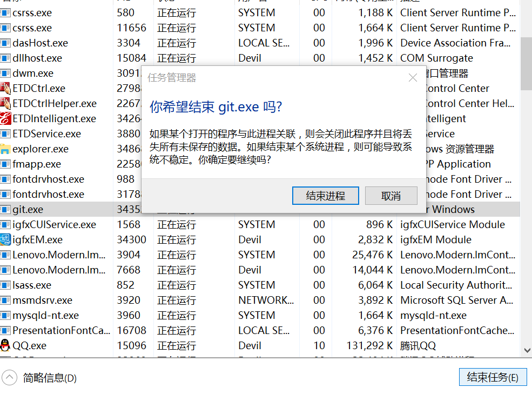Viewport: 532px width, 394px height.
Task: Select the QQ.exe process name
Action: pos(30,346)
